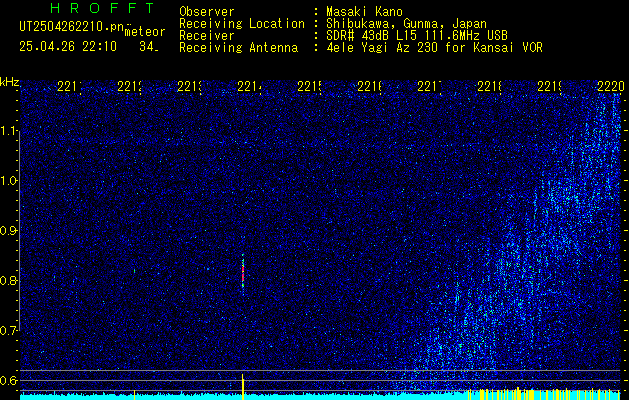Screen dimensions: 629x400
Task: Click Shibukawa, Gunma, Japan text
Action: coord(406,24)
